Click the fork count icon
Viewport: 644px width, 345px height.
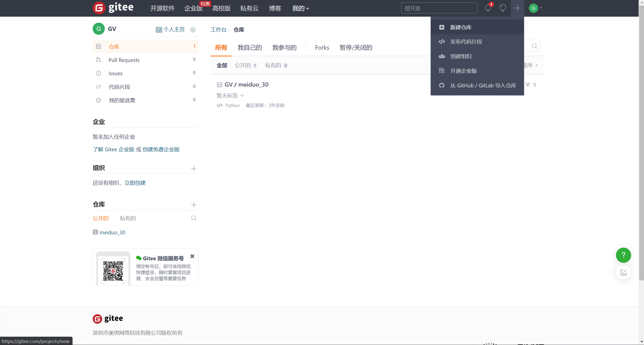click(528, 85)
